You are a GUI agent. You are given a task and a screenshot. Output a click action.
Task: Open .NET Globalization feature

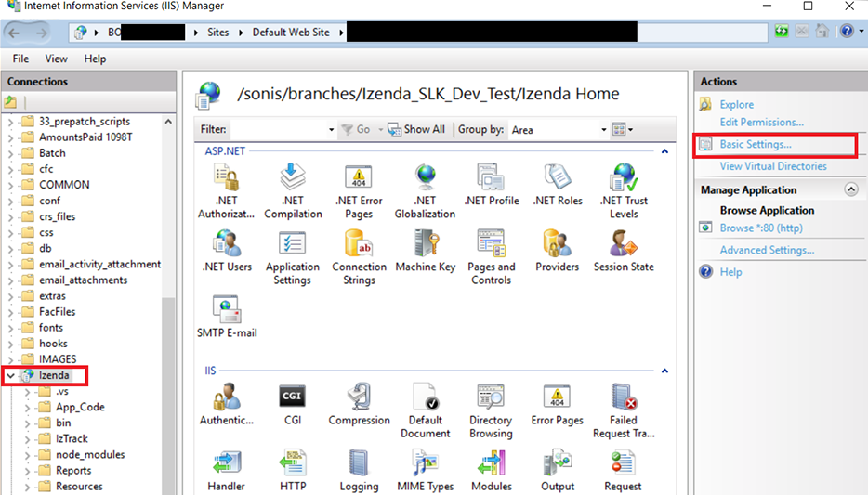tap(425, 191)
